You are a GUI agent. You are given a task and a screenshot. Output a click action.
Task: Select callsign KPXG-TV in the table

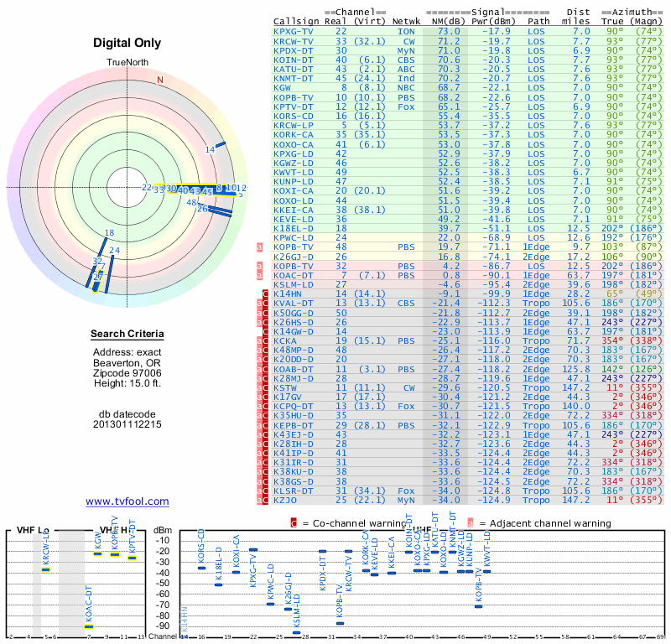294,32
